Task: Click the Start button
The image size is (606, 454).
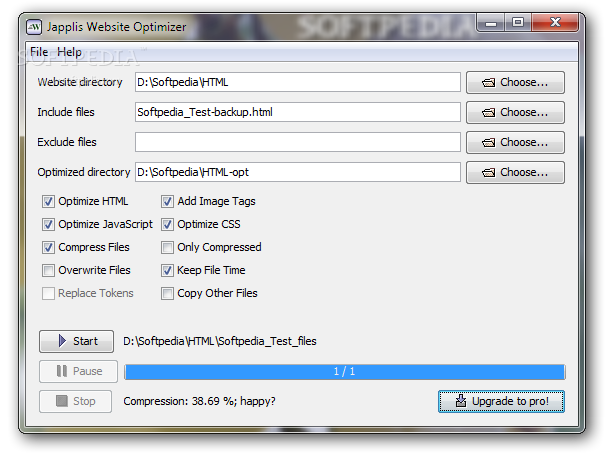Action: [x=77, y=341]
